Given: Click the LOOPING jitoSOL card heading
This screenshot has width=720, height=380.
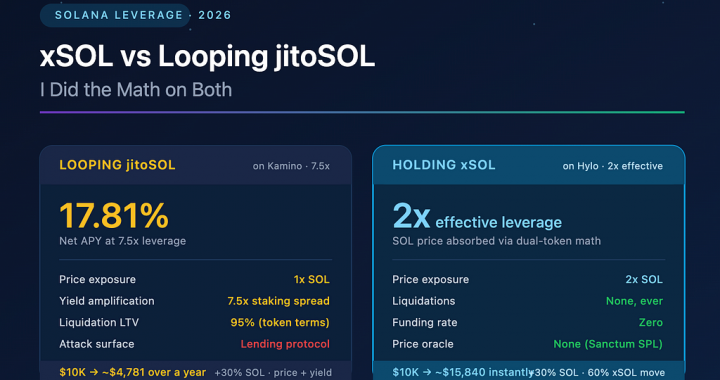Looking at the screenshot, I should coord(117,165).
